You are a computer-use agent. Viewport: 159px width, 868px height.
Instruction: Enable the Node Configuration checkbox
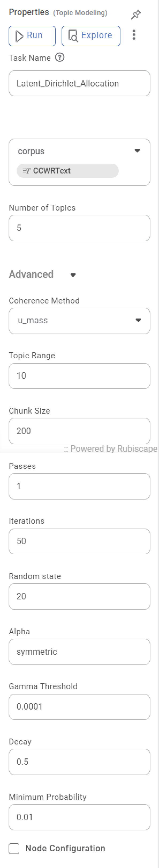pyautogui.click(x=14, y=848)
